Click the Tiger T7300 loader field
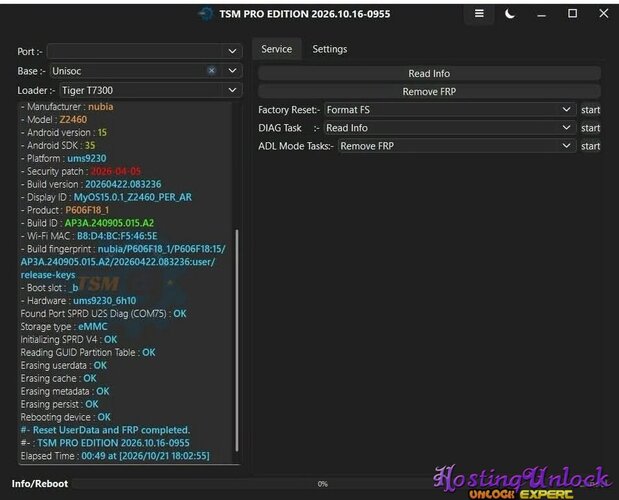 [150, 90]
